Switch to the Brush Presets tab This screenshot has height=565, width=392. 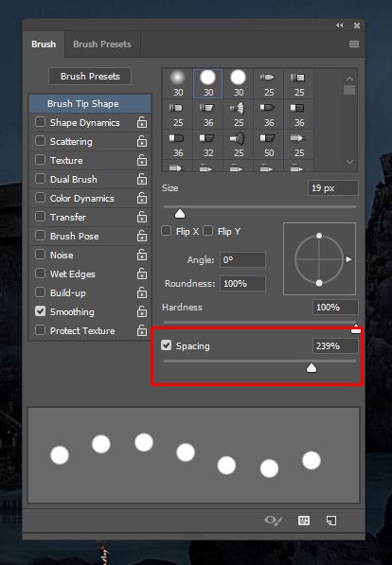tap(102, 44)
